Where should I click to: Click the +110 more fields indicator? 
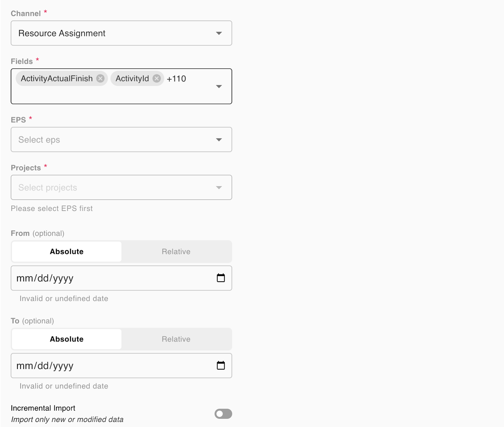click(x=176, y=79)
